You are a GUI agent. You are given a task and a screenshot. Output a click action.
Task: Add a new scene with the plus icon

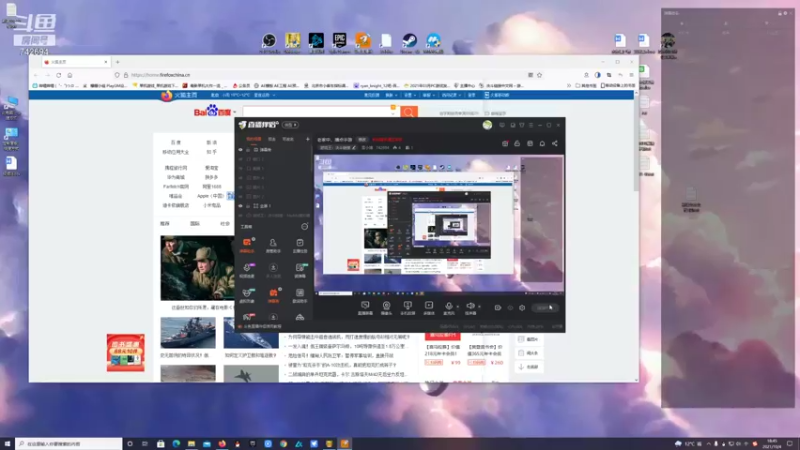click(308, 139)
